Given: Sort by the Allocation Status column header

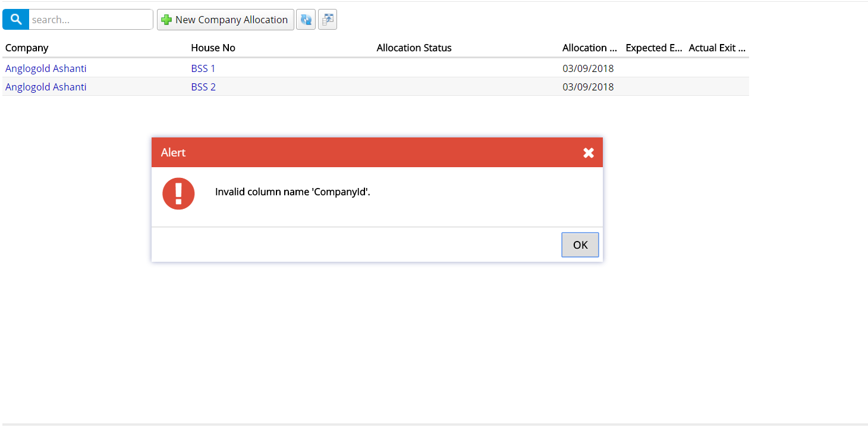Looking at the screenshot, I should click(x=414, y=48).
